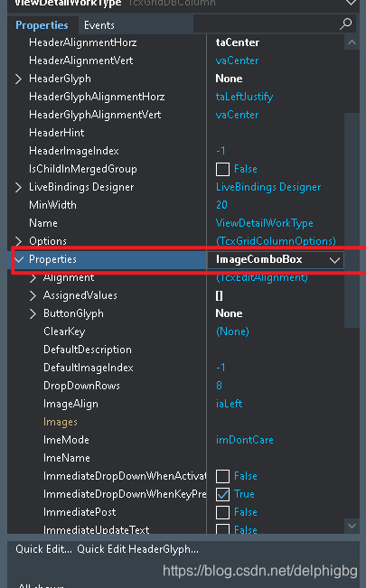Viewport: 366px width, 588px height.
Task: Click the ImageAlign iaLeft value
Action: coord(229,404)
